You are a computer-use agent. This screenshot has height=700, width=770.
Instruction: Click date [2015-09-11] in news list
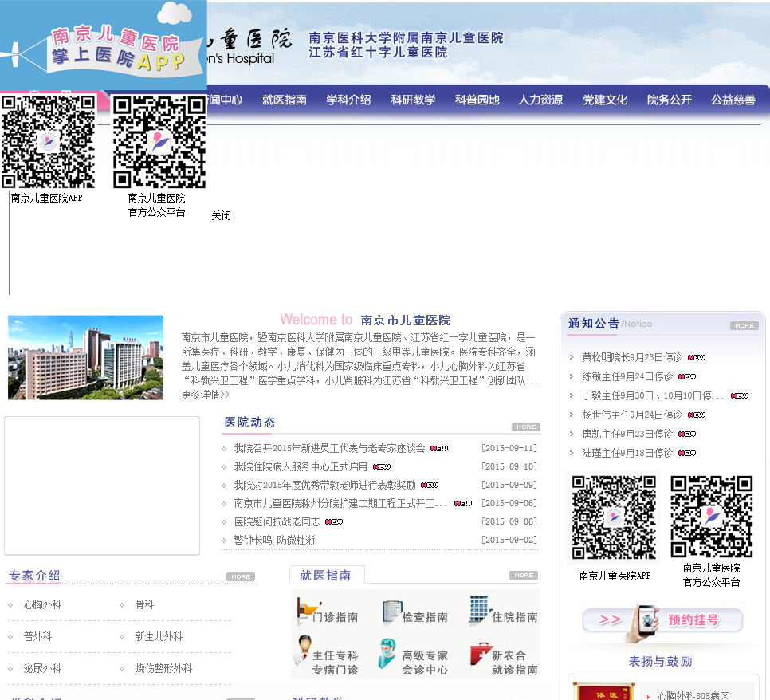tap(509, 449)
